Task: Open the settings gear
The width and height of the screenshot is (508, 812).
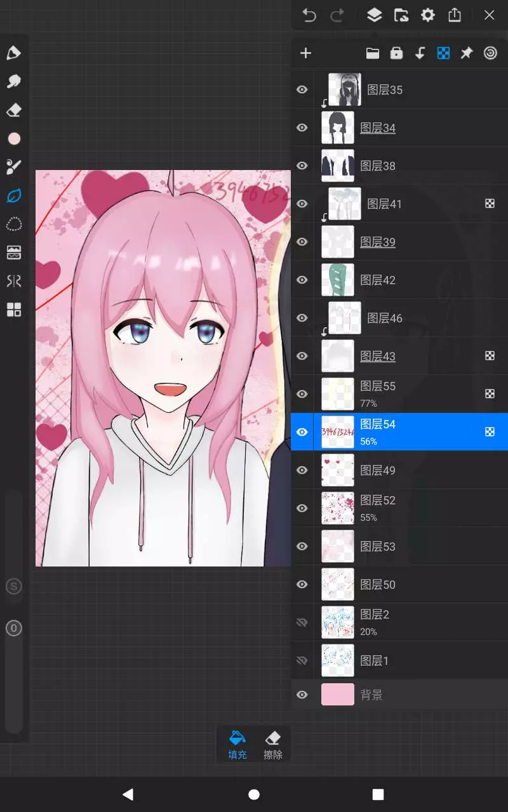Action: (428, 15)
